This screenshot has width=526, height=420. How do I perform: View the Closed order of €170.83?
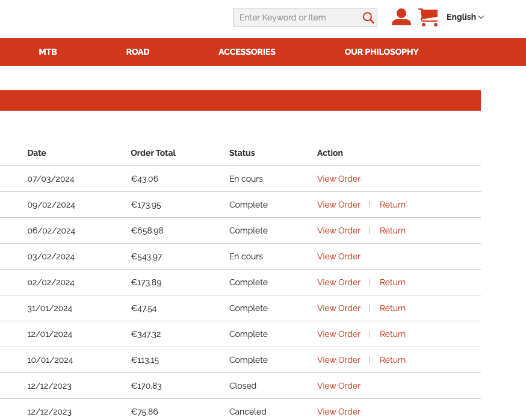point(339,386)
